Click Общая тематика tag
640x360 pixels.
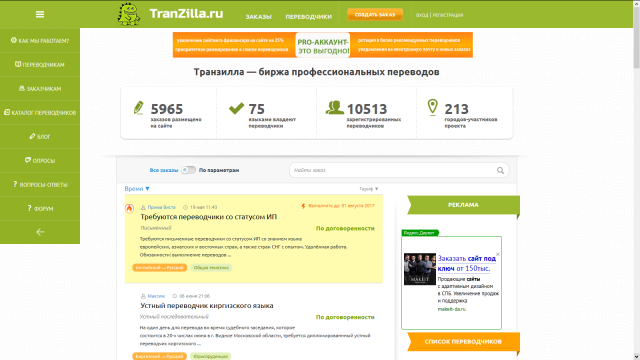click(x=211, y=268)
